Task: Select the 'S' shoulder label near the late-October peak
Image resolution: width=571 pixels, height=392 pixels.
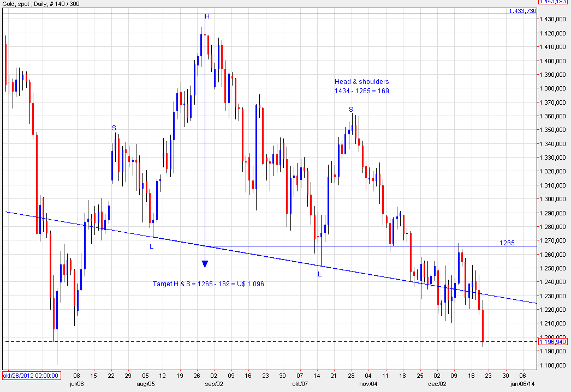Action: (x=351, y=110)
